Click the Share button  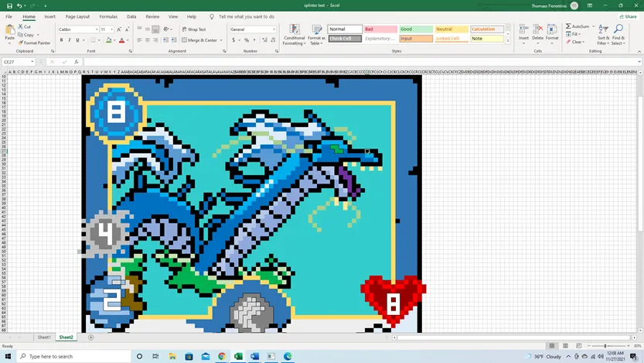tap(628, 17)
